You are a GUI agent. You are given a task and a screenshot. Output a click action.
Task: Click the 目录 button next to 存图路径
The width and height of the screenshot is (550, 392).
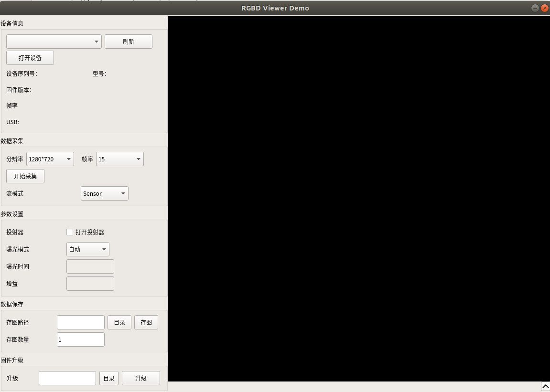[x=119, y=322]
